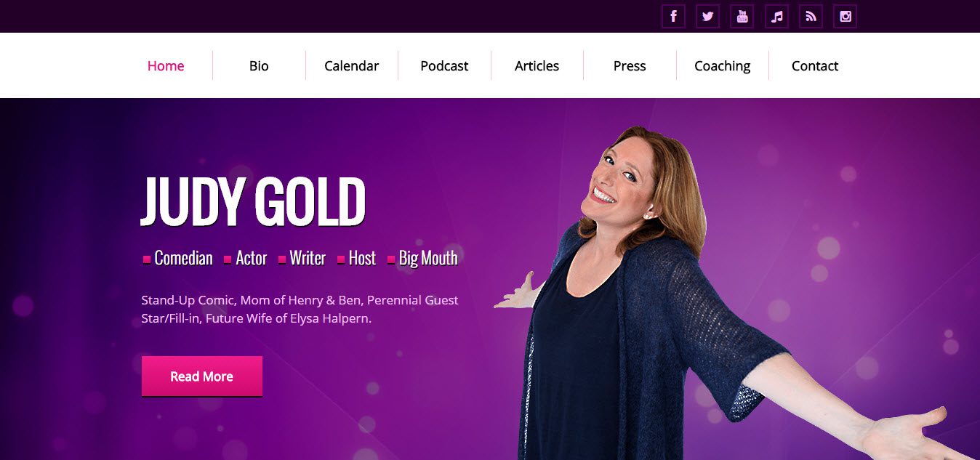Click the Big Mouth tagline label

(x=428, y=258)
